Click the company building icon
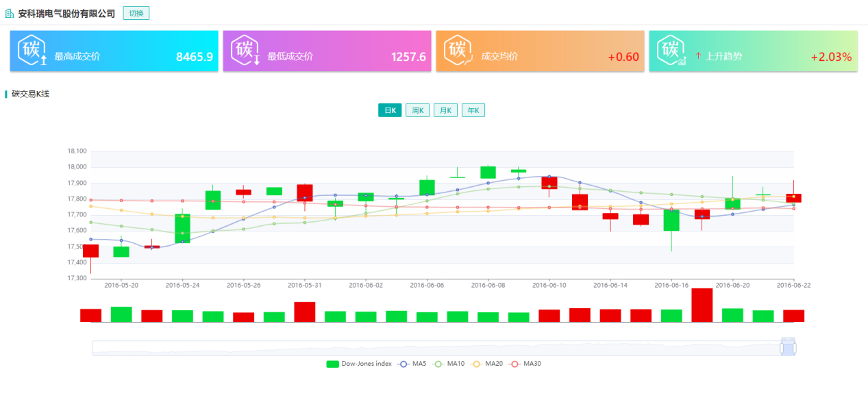Screen dimensions: 868x413 [10, 13]
